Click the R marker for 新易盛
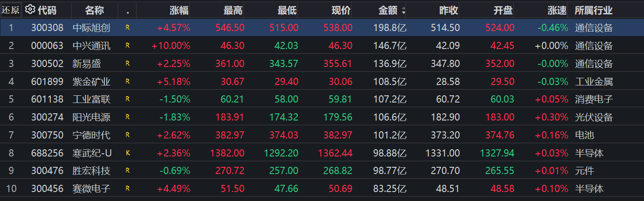This screenshot has width=644, height=201. (127, 63)
